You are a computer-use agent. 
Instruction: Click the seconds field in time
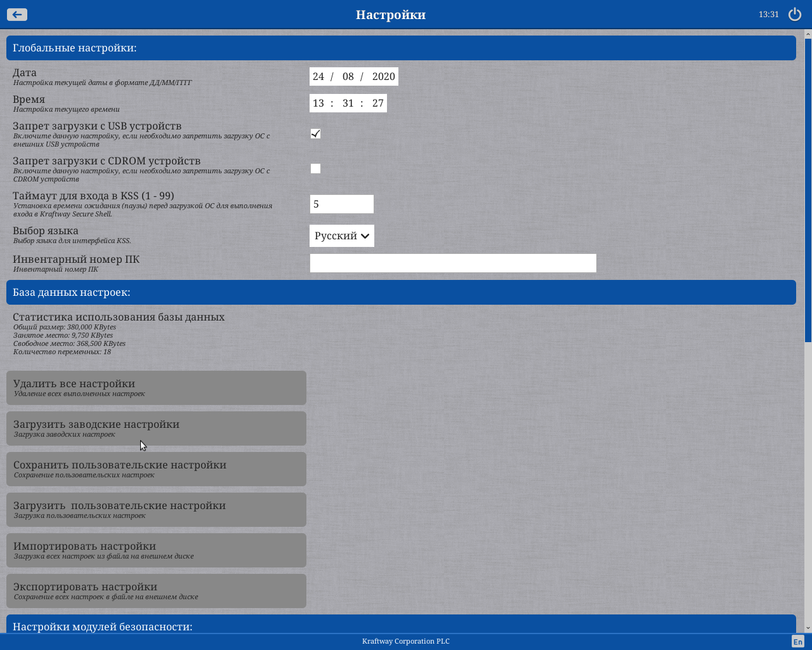click(377, 103)
